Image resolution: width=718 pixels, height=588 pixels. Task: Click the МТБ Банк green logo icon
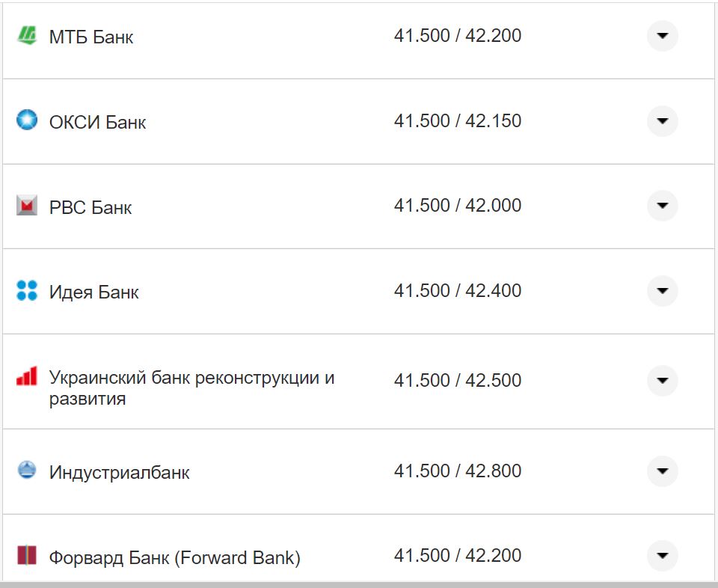coord(27,35)
